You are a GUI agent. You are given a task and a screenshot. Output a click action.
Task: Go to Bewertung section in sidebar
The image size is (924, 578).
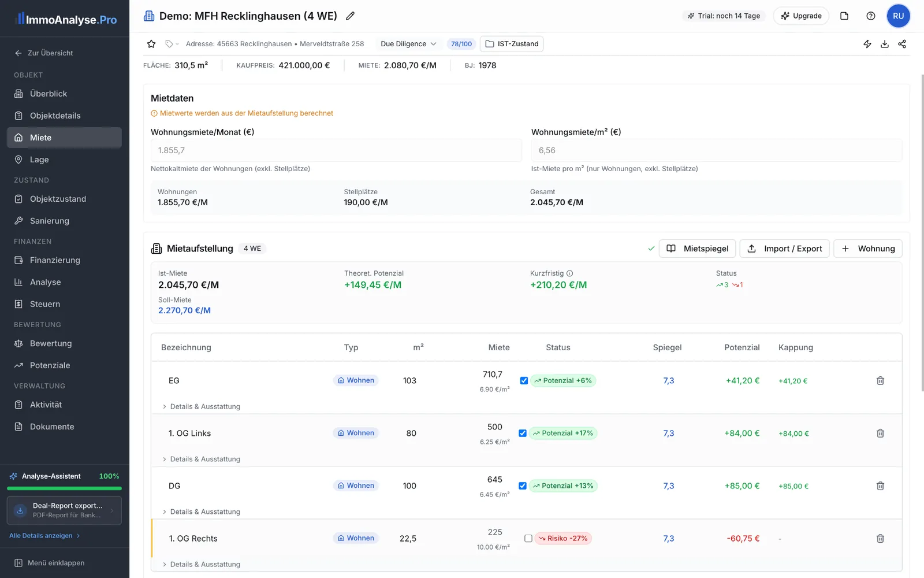(x=51, y=343)
